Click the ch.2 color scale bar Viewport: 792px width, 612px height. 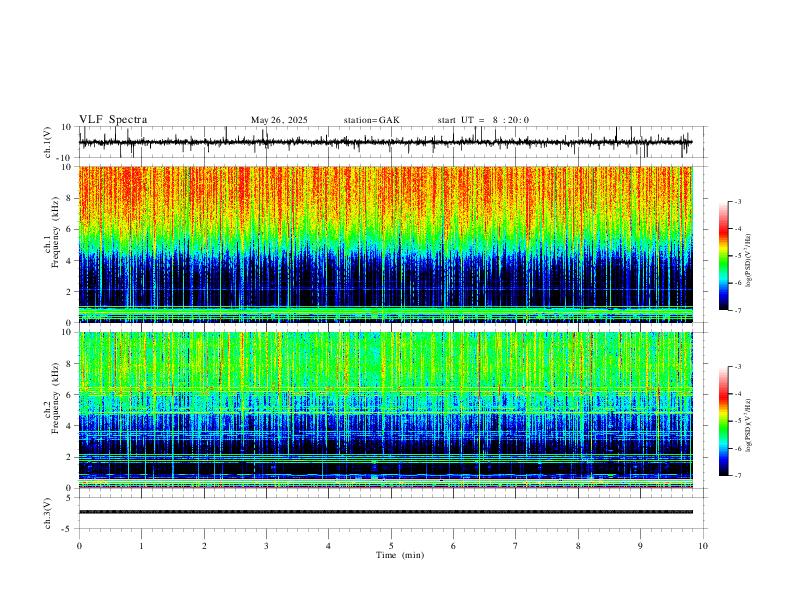[723, 421]
